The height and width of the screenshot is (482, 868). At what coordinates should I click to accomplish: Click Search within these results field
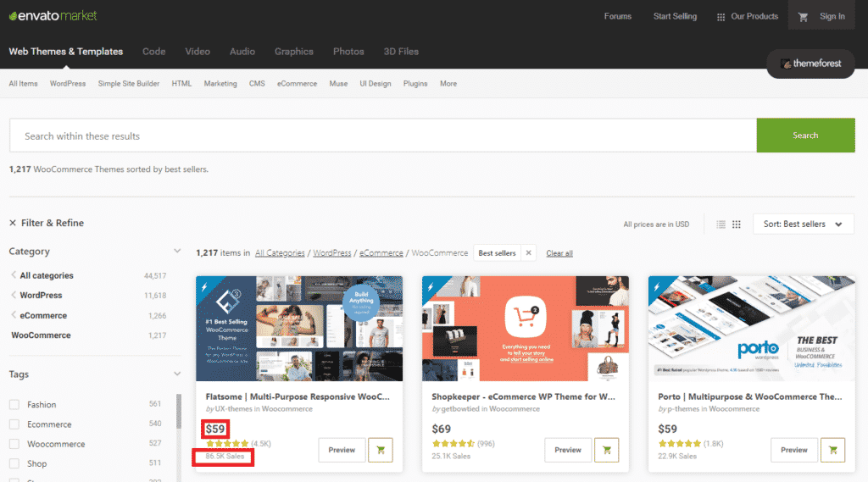(383, 136)
